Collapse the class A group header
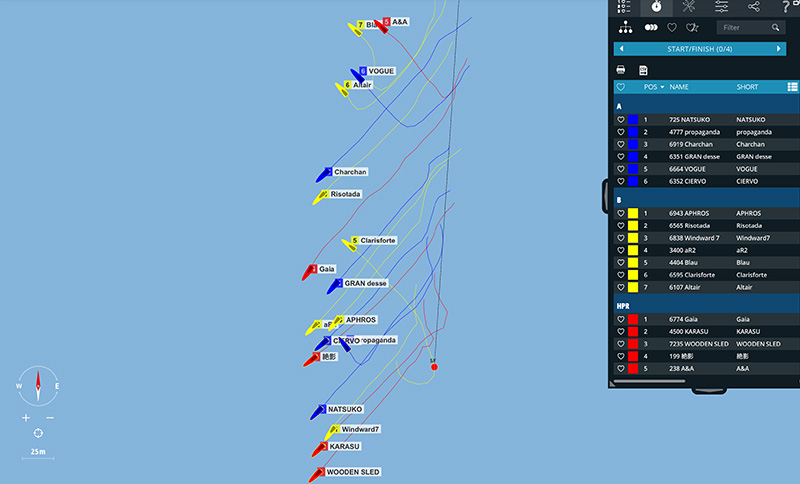The width and height of the screenshot is (800, 484). [x=707, y=106]
